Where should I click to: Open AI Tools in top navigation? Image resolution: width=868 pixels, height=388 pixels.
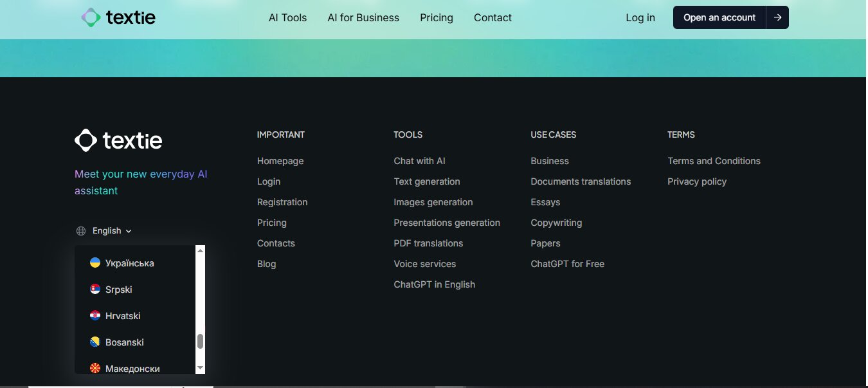pyautogui.click(x=287, y=18)
